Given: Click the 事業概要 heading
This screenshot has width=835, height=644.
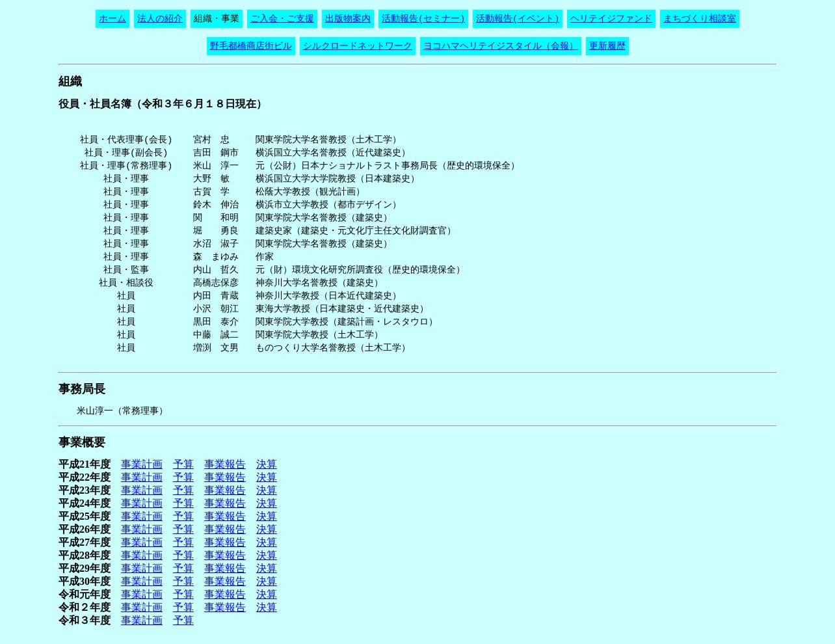Looking at the screenshot, I should click(82, 442).
